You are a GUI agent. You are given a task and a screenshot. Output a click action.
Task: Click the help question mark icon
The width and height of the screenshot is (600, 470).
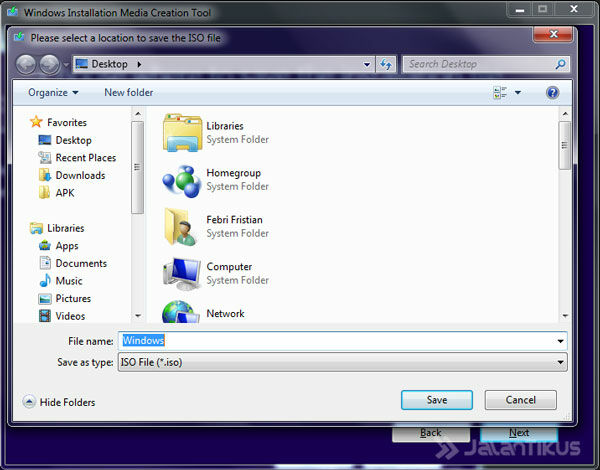553,93
